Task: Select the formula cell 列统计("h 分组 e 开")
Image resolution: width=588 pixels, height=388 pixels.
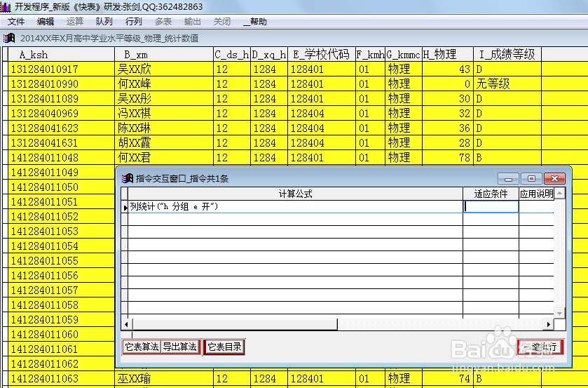Action: click(x=296, y=206)
